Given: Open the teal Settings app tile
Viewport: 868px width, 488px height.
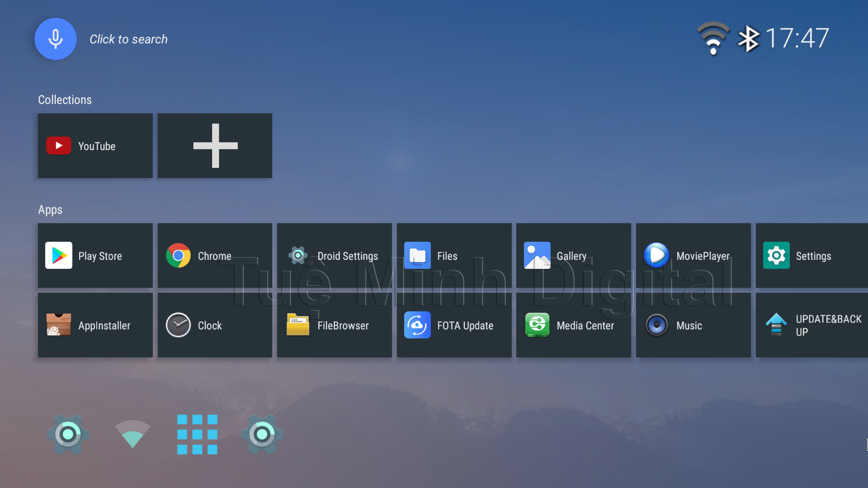Looking at the screenshot, I should [x=811, y=255].
